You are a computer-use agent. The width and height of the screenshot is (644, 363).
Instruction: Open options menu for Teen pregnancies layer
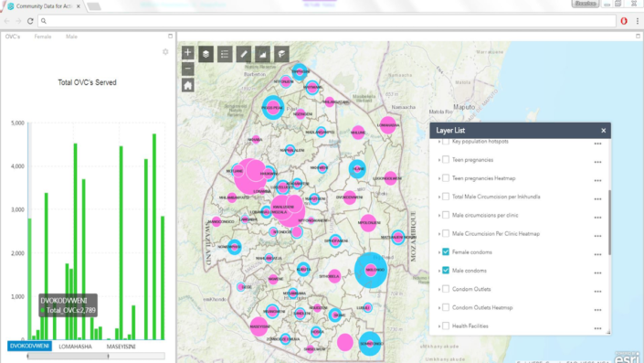pyautogui.click(x=597, y=162)
